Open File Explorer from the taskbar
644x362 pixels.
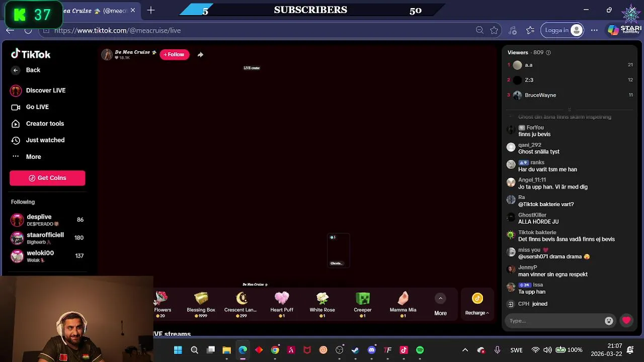click(x=226, y=350)
